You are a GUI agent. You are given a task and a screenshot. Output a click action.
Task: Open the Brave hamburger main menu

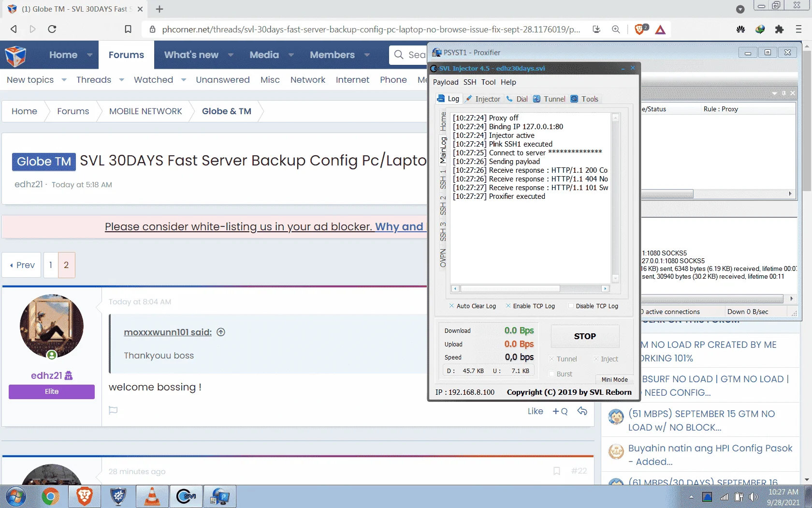click(x=798, y=30)
